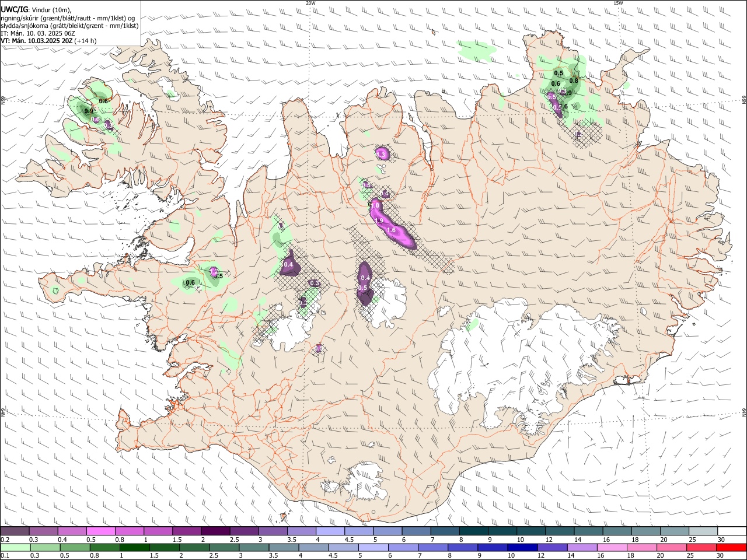Image resolution: width=747 pixels, height=560 pixels.
Task: Pick the pale lavender 4–4.5 swatch, upper scale
Action: pyautogui.click(x=330, y=531)
